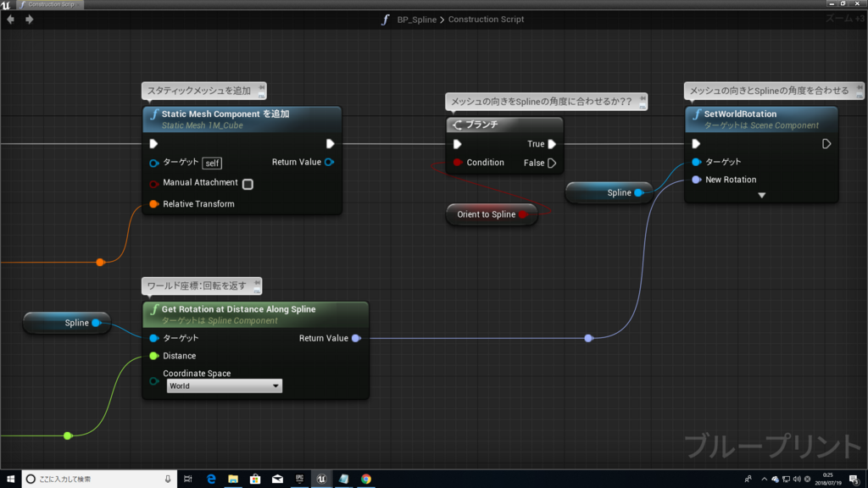Click the upper Spline variable output pin
This screenshot has height=488, width=868.
(x=639, y=192)
